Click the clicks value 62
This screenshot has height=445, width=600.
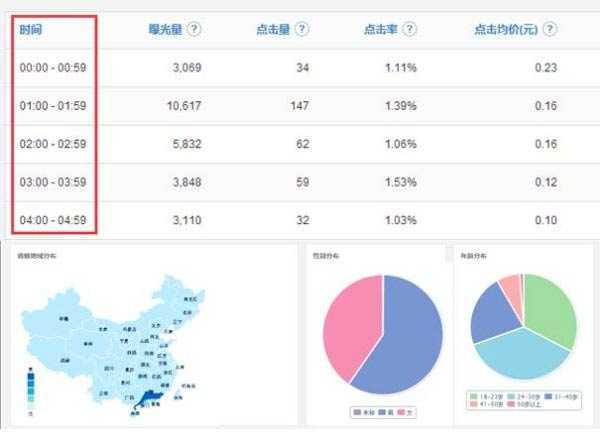coord(302,144)
